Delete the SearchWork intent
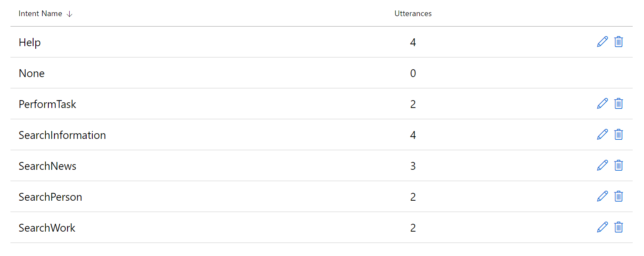Image resolution: width=644 pixels, height=256 pixels. 618,227
